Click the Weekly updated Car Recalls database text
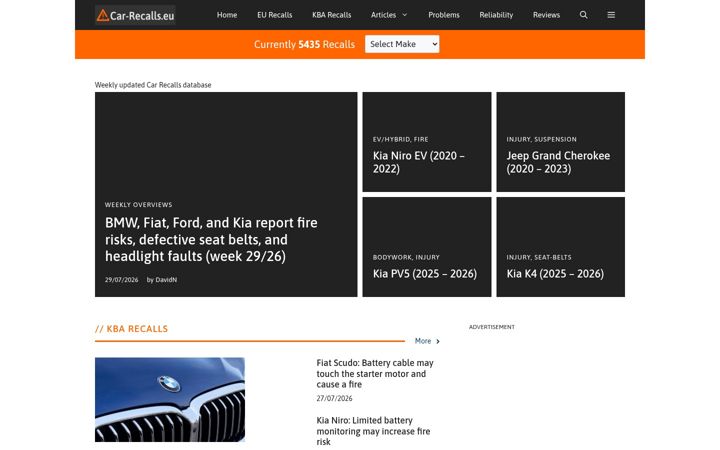This screenshot has width=720, height=450. pyautogui.click(x=153, y=85)
